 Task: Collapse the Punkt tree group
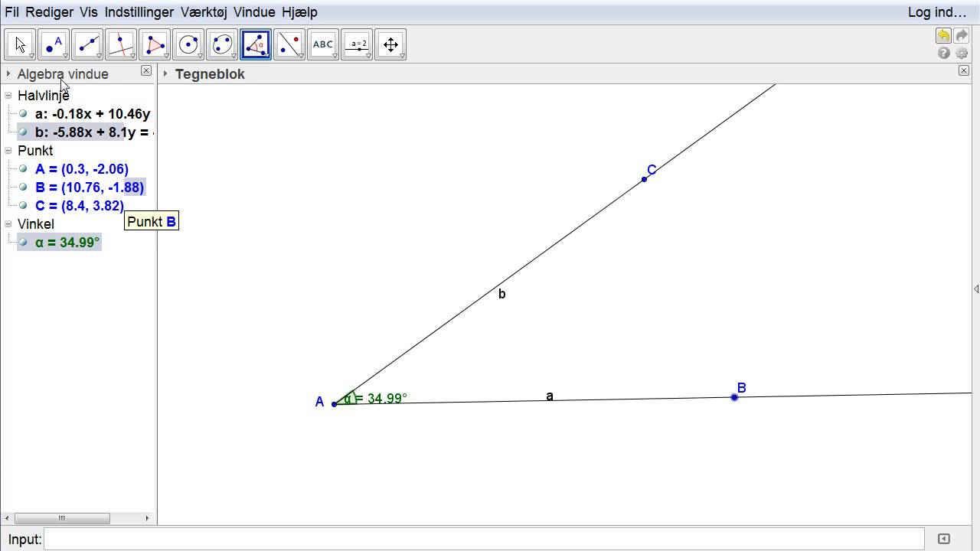click(8, 151)
